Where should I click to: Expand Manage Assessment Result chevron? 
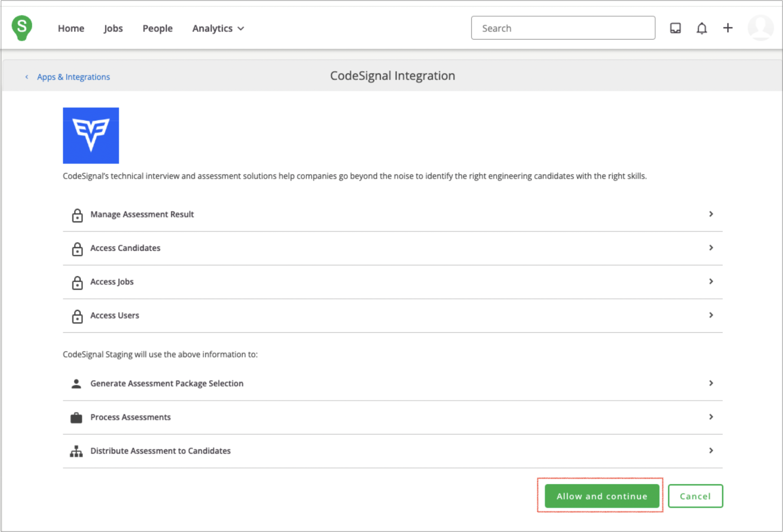tap(711, 214)
